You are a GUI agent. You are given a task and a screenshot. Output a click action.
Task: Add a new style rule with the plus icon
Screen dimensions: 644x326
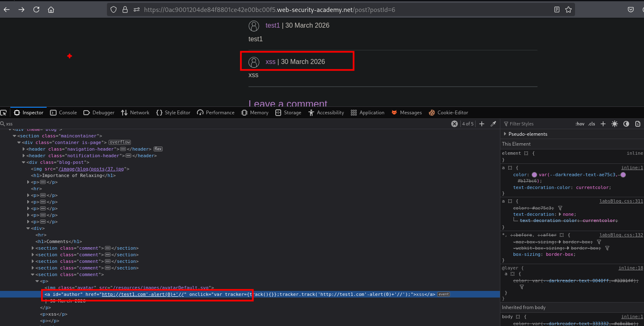coord(603,124)
